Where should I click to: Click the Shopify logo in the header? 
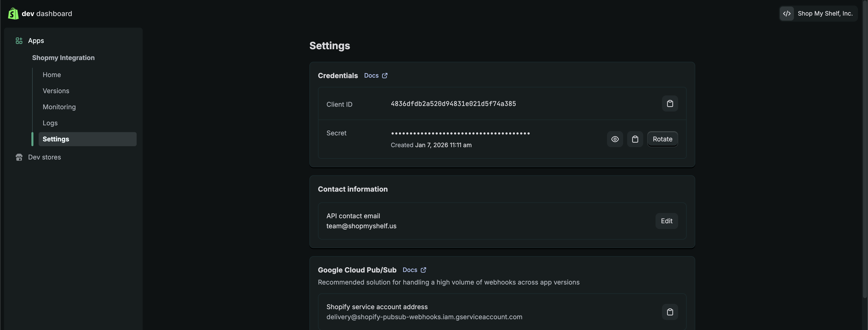pyautogui.click(x=13, y=14)
